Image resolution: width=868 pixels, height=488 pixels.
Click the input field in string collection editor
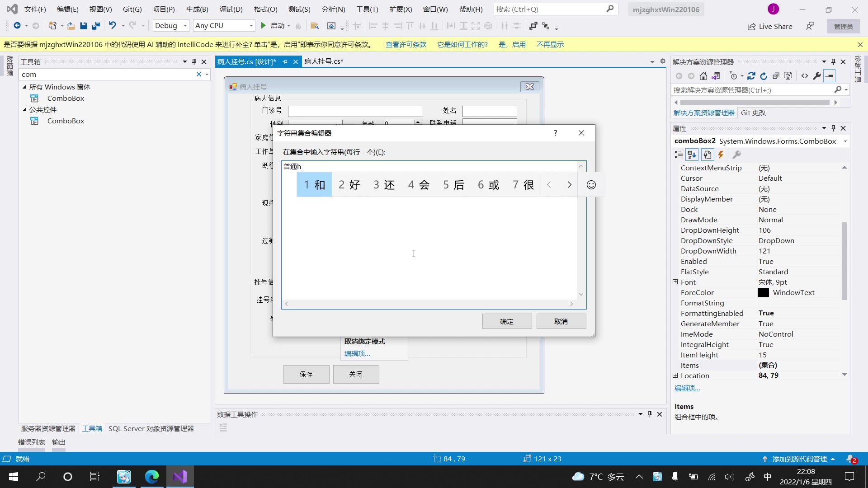(434, 231)
